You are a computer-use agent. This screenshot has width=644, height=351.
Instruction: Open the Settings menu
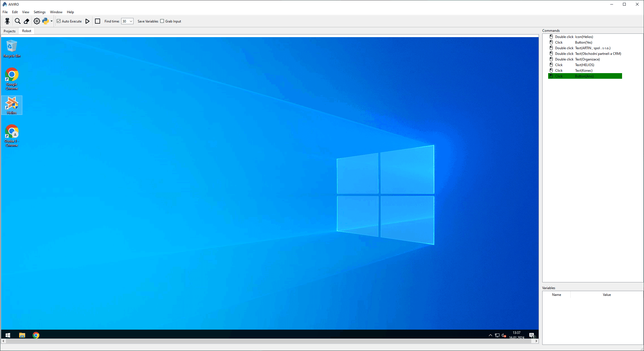[x=39, y=12]
